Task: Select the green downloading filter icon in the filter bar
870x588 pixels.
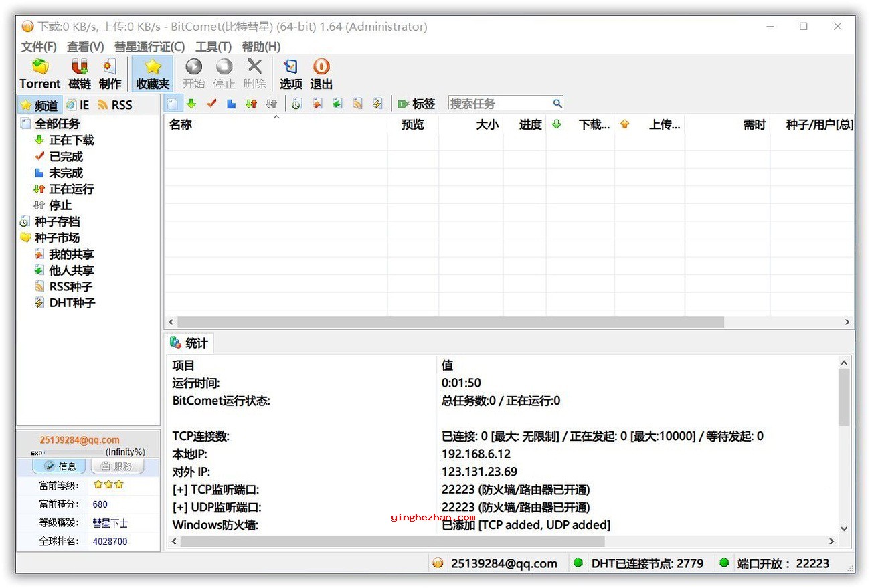Action: pos(191,104)
